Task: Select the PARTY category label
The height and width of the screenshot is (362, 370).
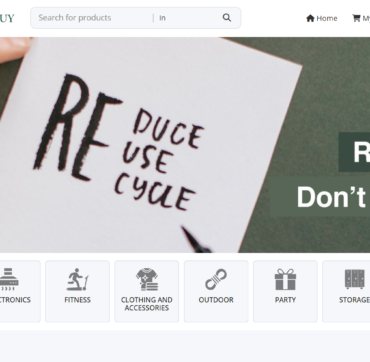Action: [x=285, y=300]
